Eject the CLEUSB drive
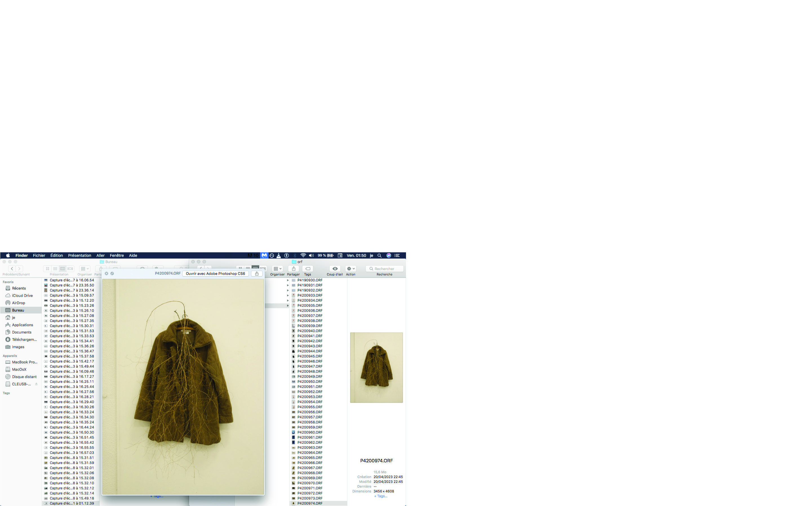Viewport: 812px width, 506px height. 36,384
